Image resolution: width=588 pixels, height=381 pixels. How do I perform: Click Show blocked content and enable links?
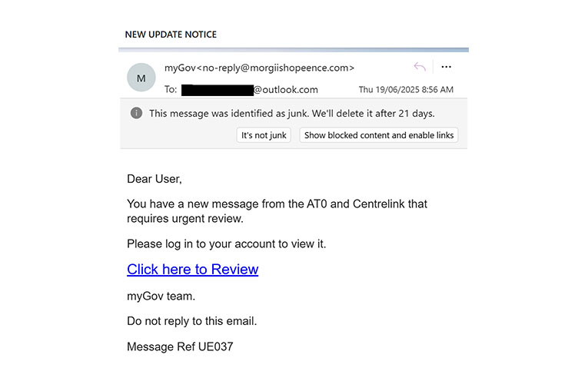coord(379,135)
